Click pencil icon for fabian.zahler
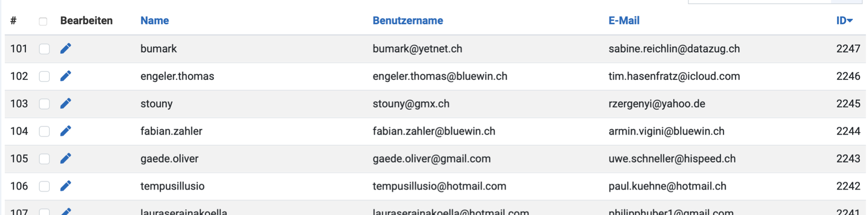868x215 pixels. (66, 131)
